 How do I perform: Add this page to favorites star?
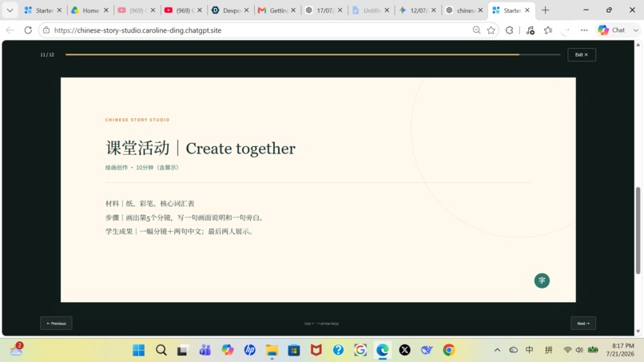pos(491,30)
